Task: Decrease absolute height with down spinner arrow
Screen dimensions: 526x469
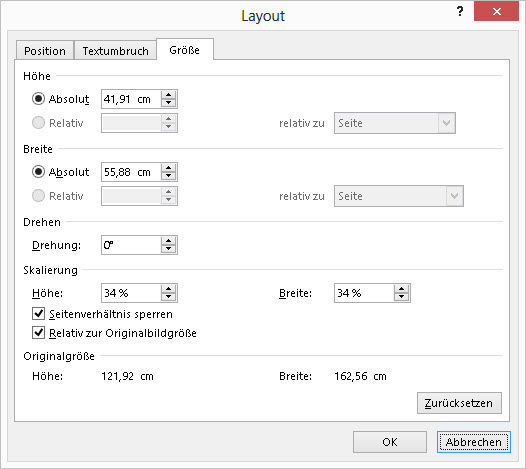Action: [x=168, y=103]
